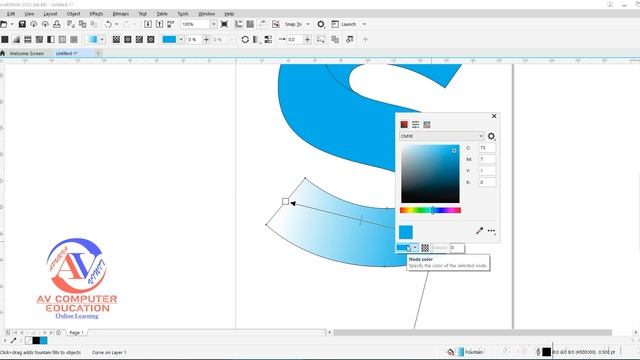Toggle Show grid button in toolbar
This screenshot has width=640, height=360.
click(x=250, y=24)
